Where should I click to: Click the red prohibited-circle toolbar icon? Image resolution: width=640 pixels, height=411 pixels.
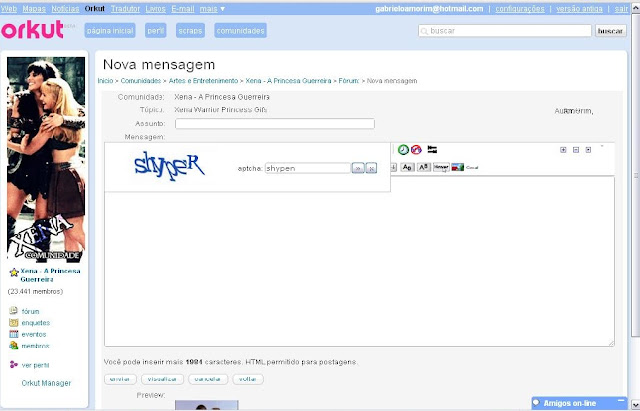[416, 150]
